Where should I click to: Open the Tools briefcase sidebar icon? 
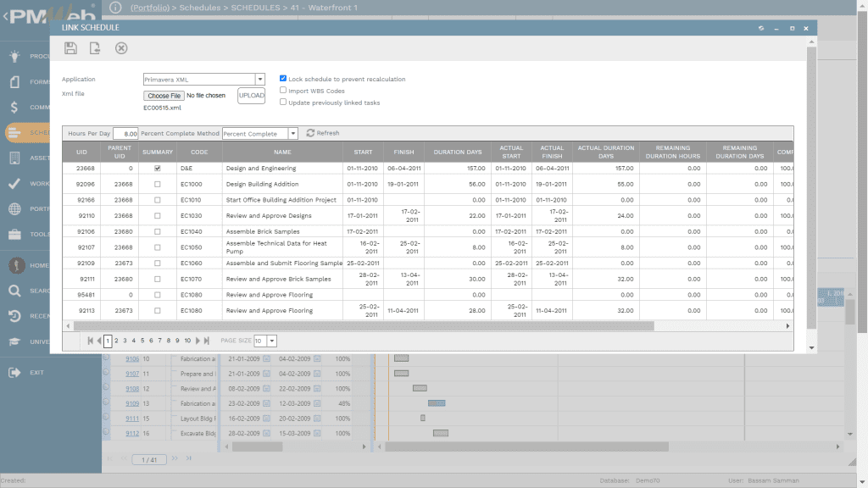[15, 234]
